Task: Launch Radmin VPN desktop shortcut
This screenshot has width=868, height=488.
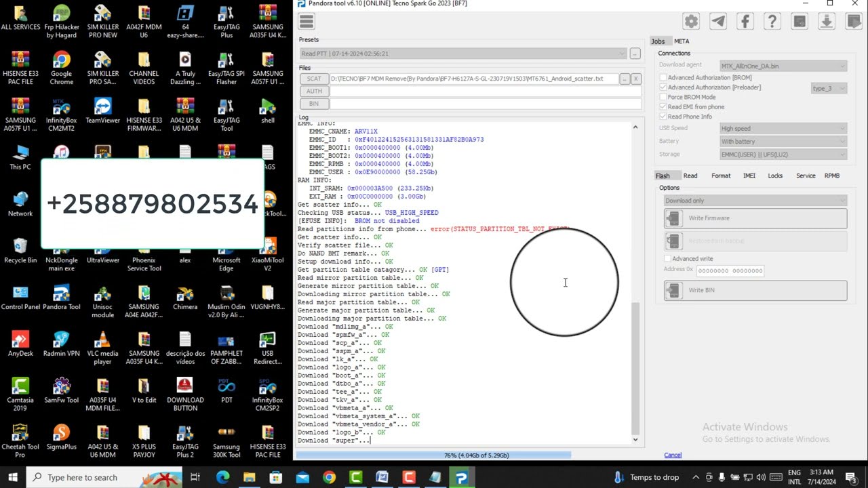Action: coord(61,344)
